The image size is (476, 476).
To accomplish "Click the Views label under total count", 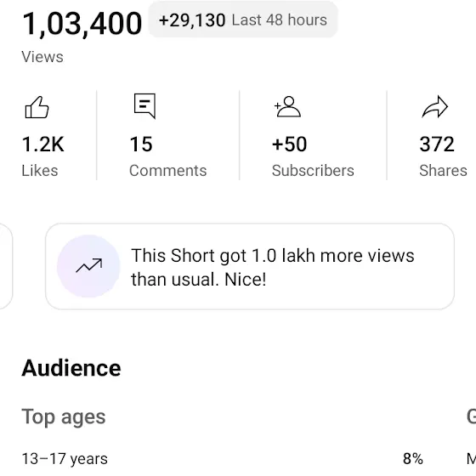I will pyautogui.click(x=42, y=57).
